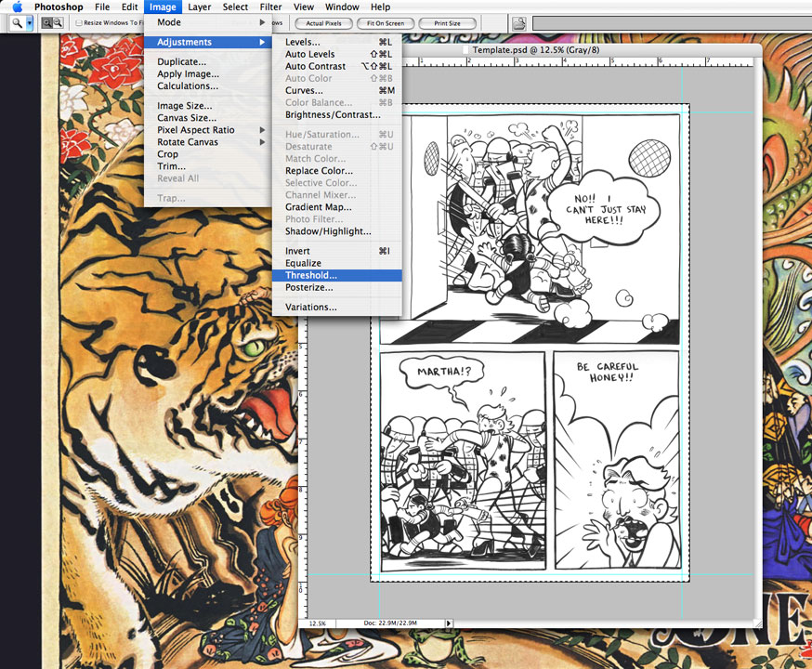The width and height of the screenshot is (812, 669).
Task: Open the View menu
Action: [x=304, y=7]
